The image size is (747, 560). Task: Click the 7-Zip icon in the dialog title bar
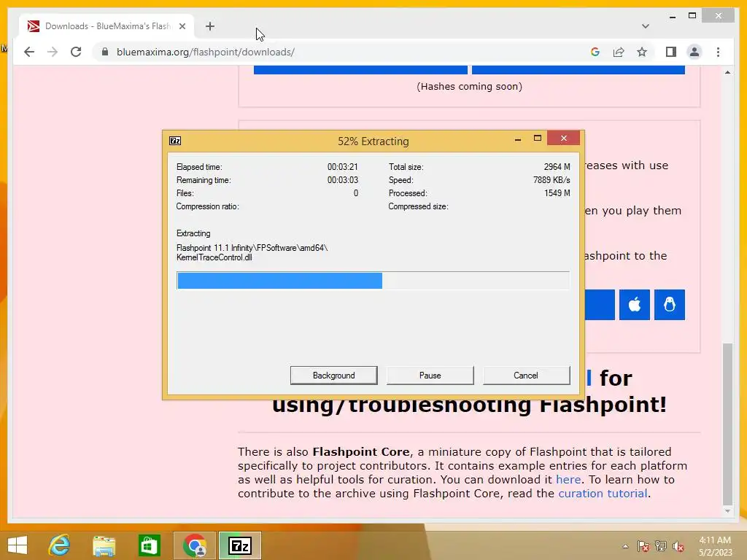click(175, 141)
